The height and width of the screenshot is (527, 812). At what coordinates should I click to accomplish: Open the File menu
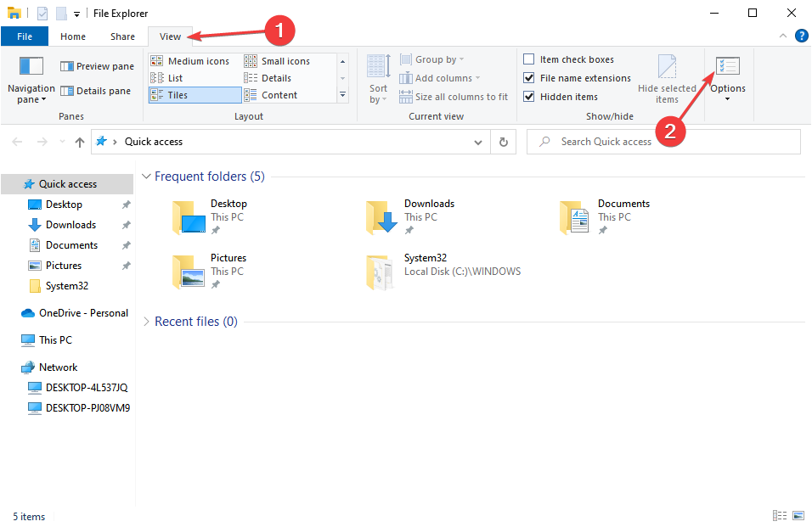(x=25, y=36)
